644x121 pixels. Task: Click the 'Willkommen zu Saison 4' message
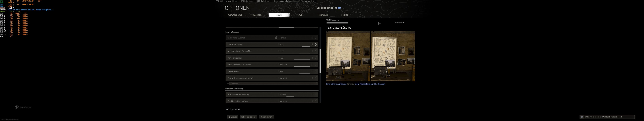tap(604, 117)
